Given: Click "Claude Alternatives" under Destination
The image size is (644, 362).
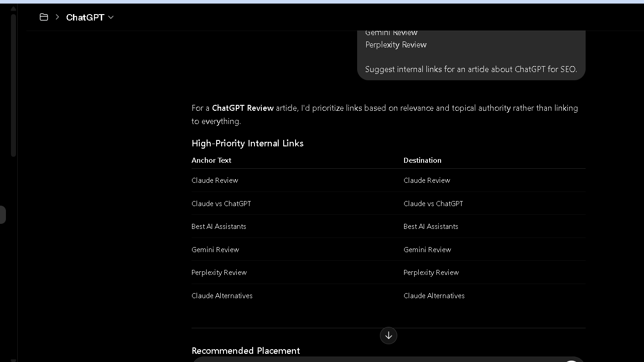Looking at the screenshot, I should point(434,295).
